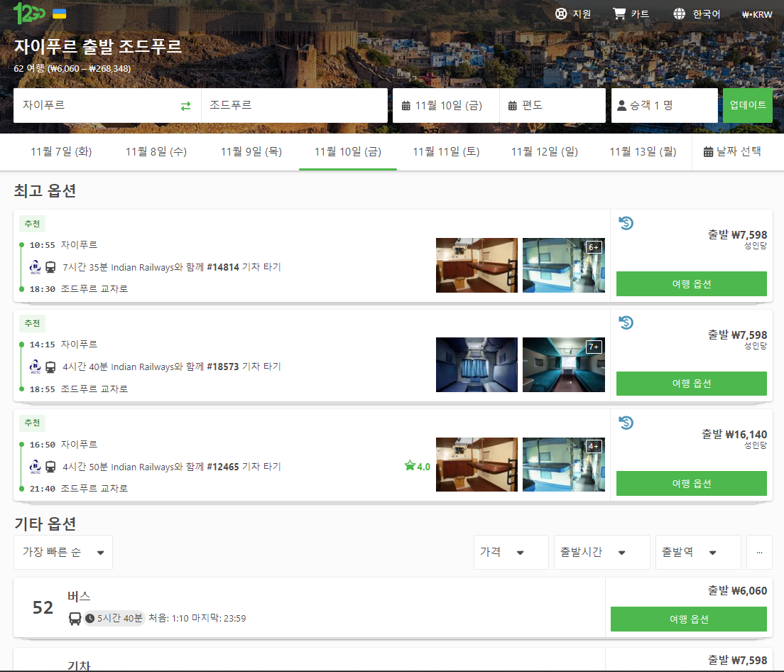Image resolution: width=784 pixels, height=672 pixels.
Task: Click 18:30 조드푸르 교차로 arrival text
Action: pos(79,289)
